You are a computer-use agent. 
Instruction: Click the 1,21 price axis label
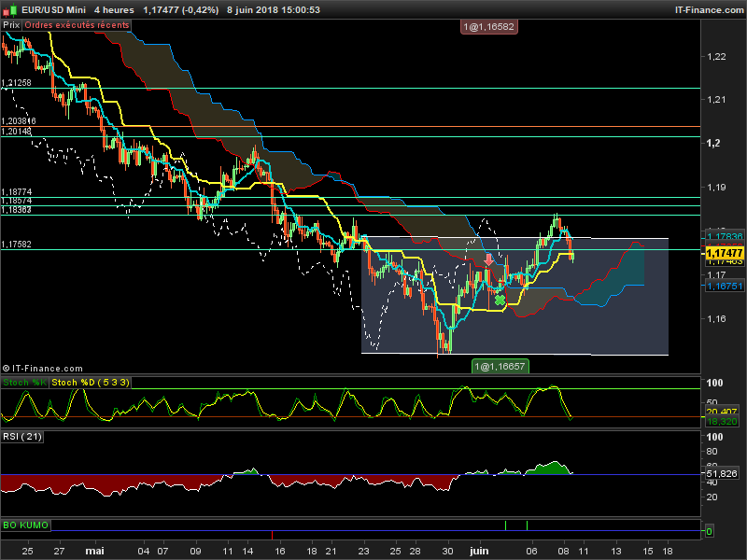pyautogui.click(x=716, y=100)
